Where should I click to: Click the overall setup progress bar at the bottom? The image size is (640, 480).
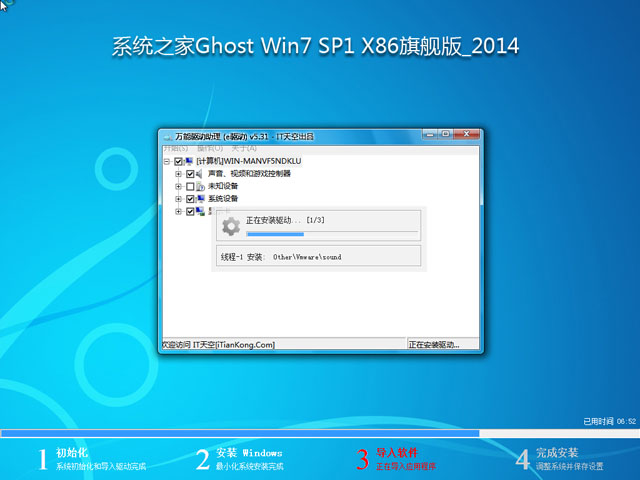coord(320,433)
